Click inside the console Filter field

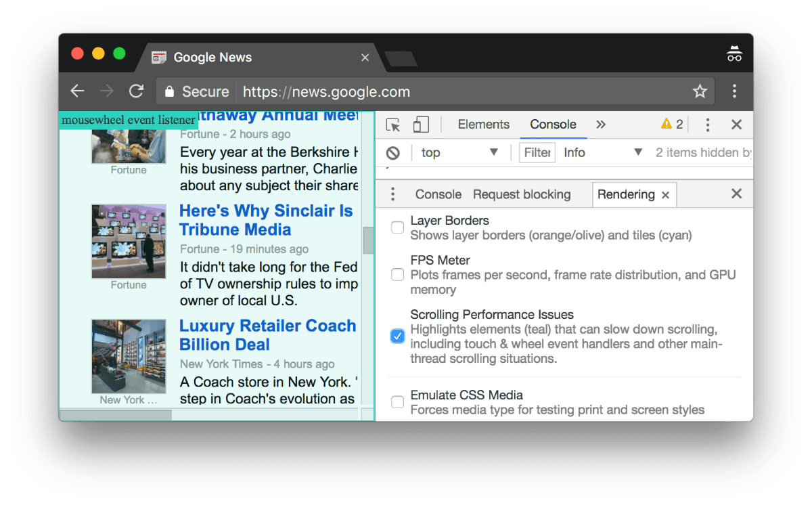coord(537,152)
